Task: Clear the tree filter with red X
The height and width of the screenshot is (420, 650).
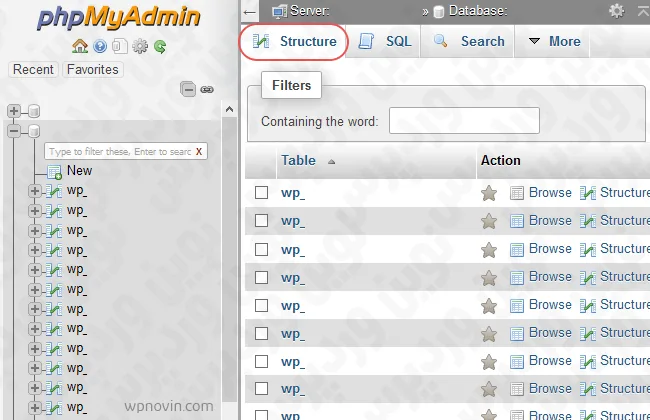Action: click(199, 152)
